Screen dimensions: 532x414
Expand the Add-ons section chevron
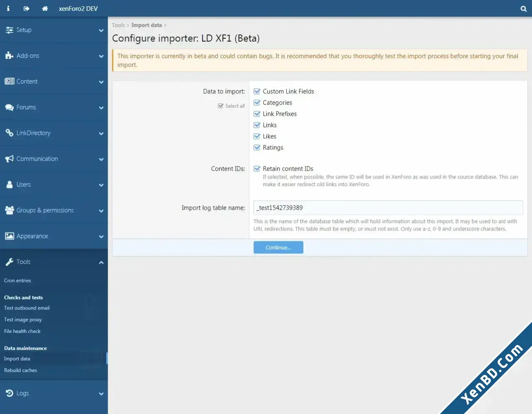[101, 56]
